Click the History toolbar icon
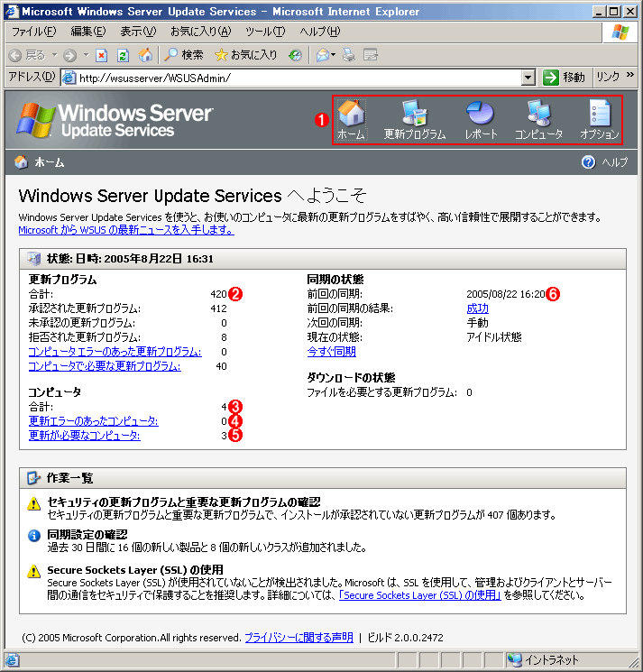The image size is (643, 672). click(x=295, y=55)
